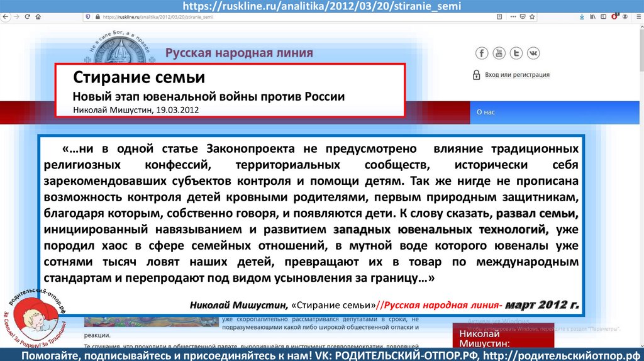Toggle reader view icon in address bar
The image size is (644, 361).
click(499, 17)
